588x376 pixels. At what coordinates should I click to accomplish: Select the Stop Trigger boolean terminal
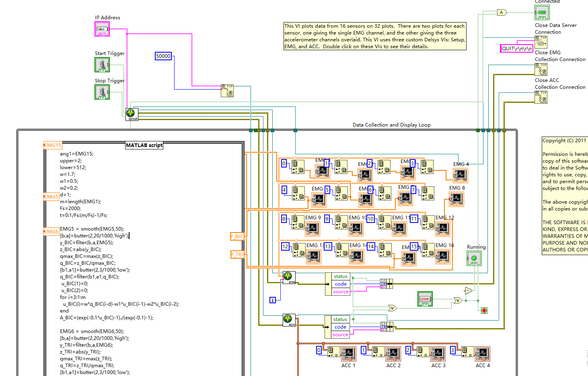tap(102, 92)
